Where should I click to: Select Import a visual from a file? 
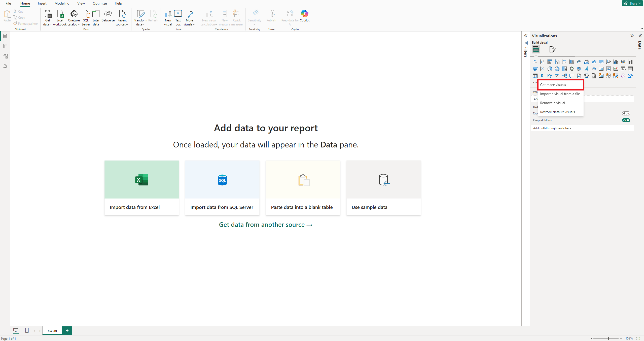pyautogui.click(x=561, y=94)
